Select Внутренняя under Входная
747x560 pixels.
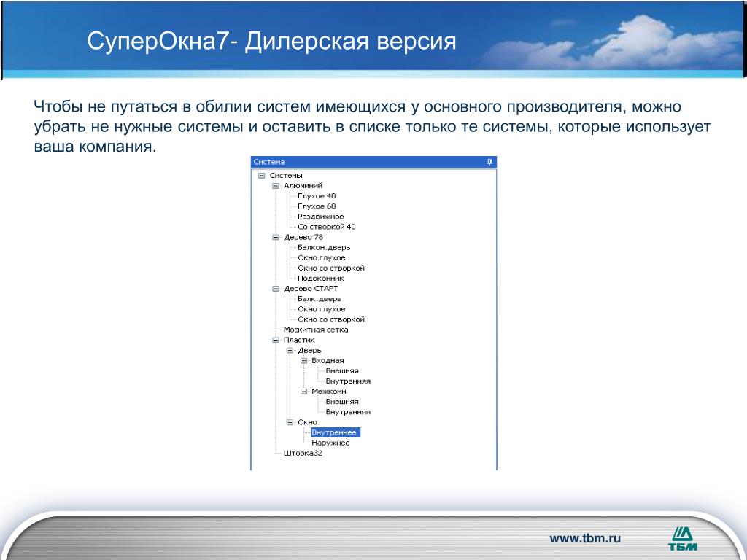348,381
